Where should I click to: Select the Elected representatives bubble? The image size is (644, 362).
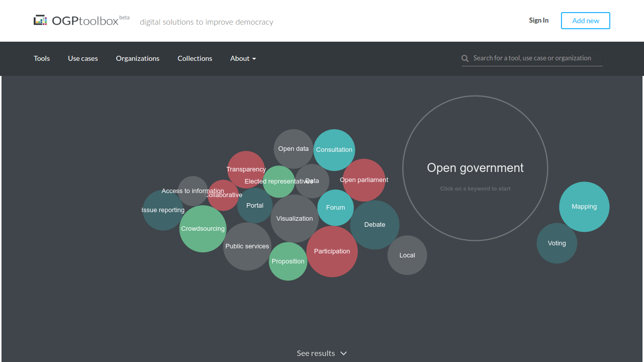pyautogui.click(x=279, y=182)
